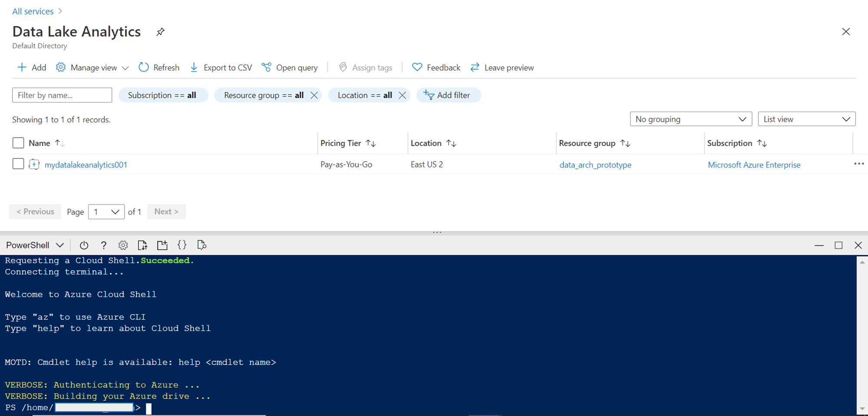
Task: Open Cloud Shell settings gear
Action: pos(123,245)
